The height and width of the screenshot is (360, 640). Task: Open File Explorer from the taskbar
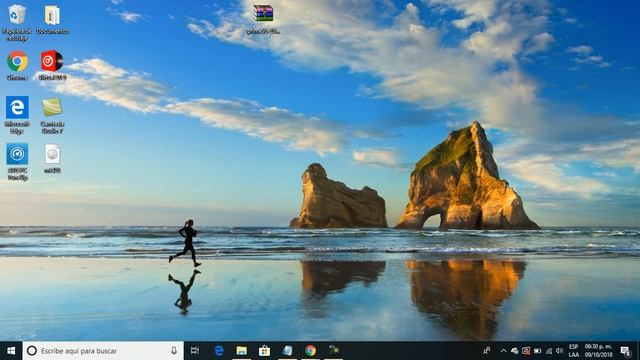coord(242,351)
